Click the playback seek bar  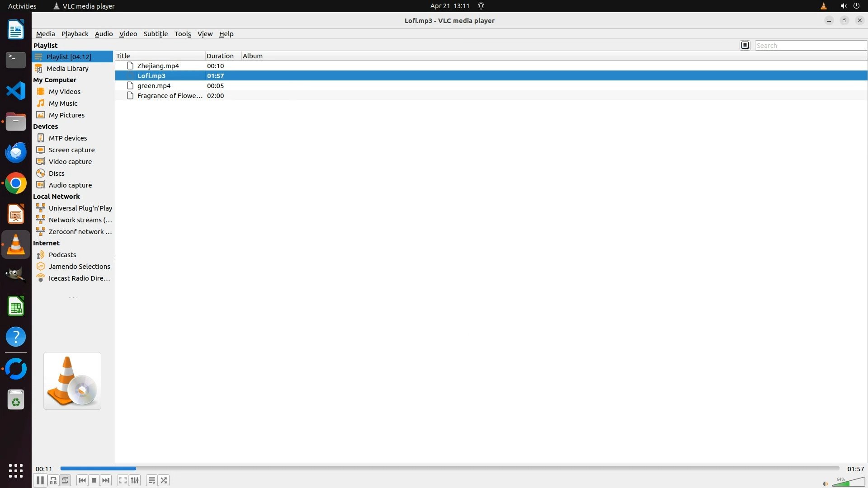pyautogui.click(x=449, y=469)
